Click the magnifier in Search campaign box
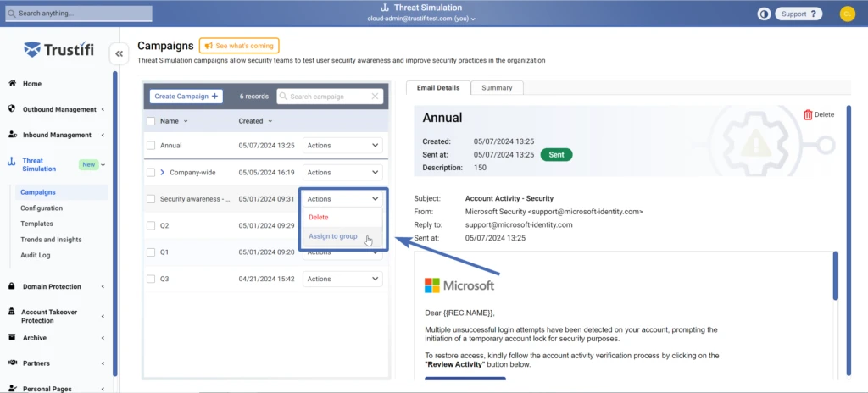The height and width of the screenshot is (393, 868). click(283, 97)
